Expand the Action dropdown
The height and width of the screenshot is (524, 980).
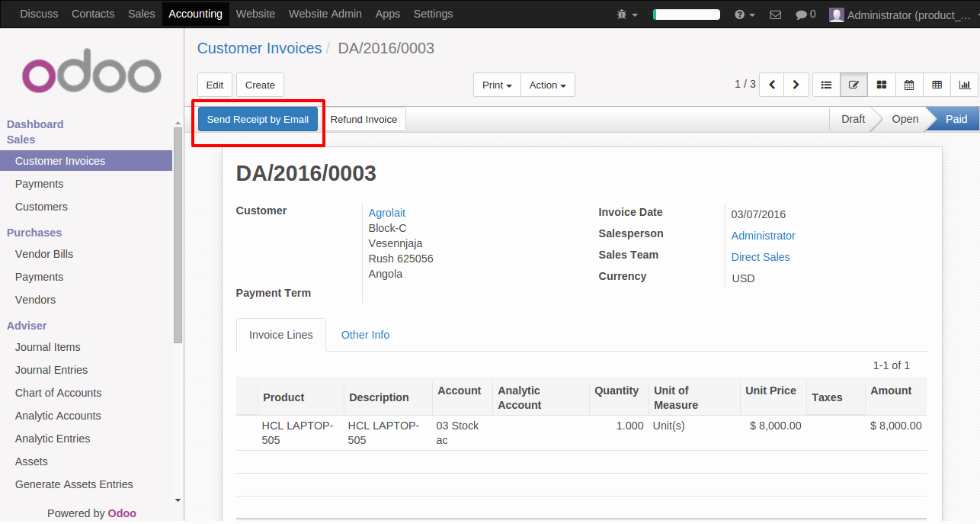[548, 85]
